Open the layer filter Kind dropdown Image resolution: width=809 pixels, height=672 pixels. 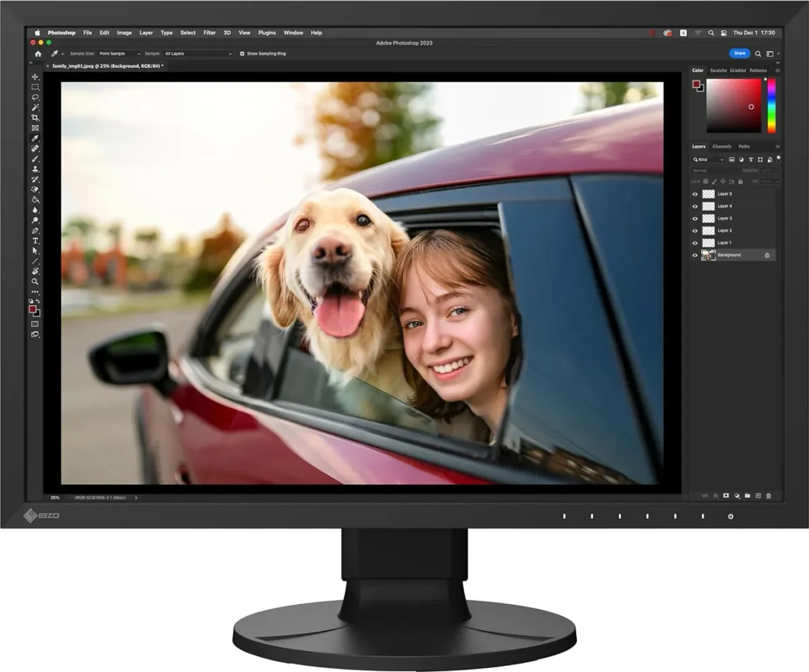pos(707,160)
